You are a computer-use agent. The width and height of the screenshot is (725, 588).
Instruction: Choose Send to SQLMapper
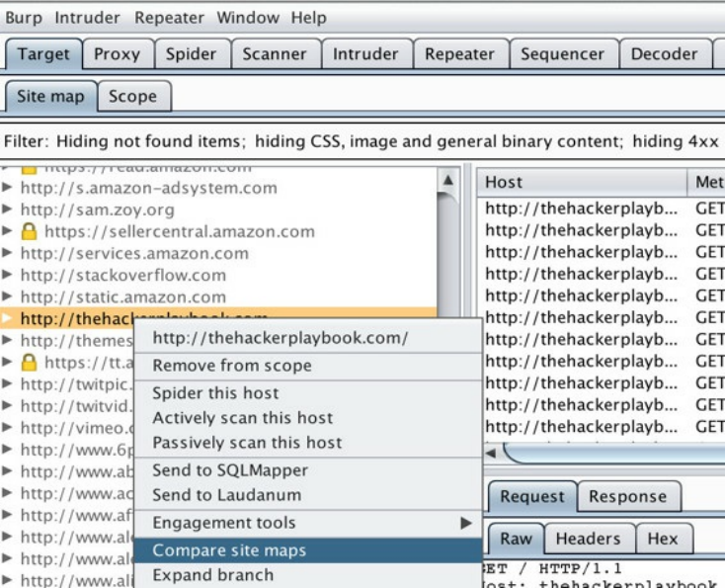tap(308, 470)
